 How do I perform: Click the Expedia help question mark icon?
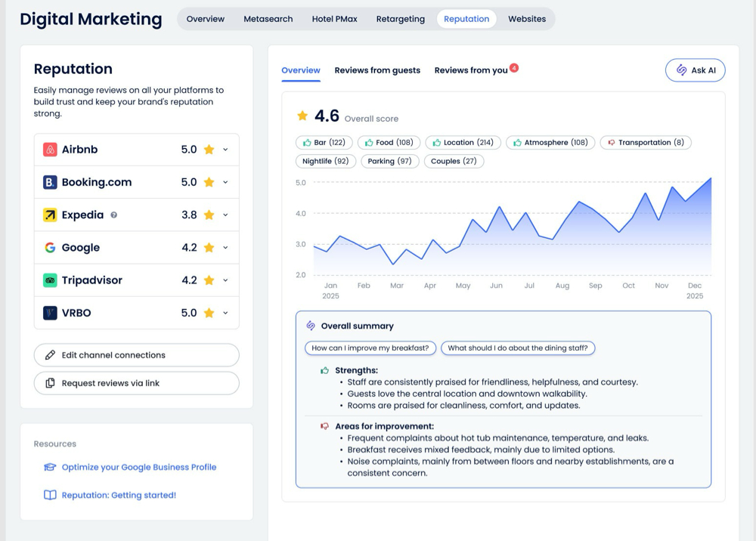click(x=114, y=215)
